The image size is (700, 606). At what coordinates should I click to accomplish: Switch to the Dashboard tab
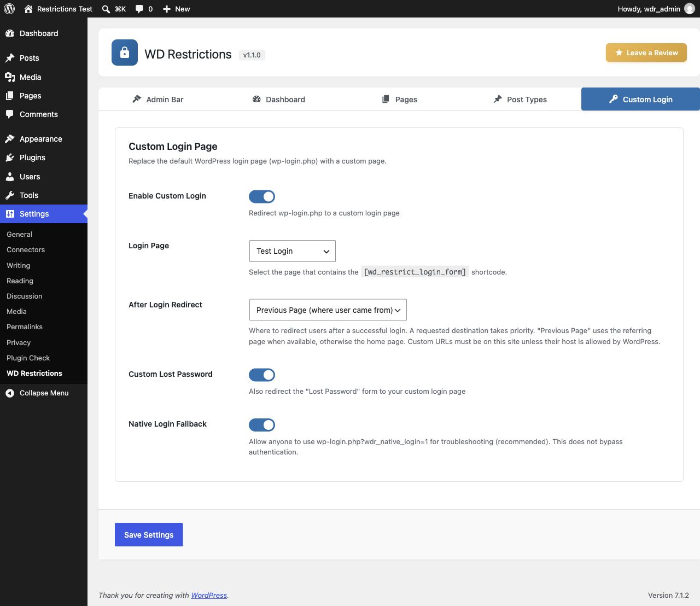pyautogui.click(x=279, y=100)
